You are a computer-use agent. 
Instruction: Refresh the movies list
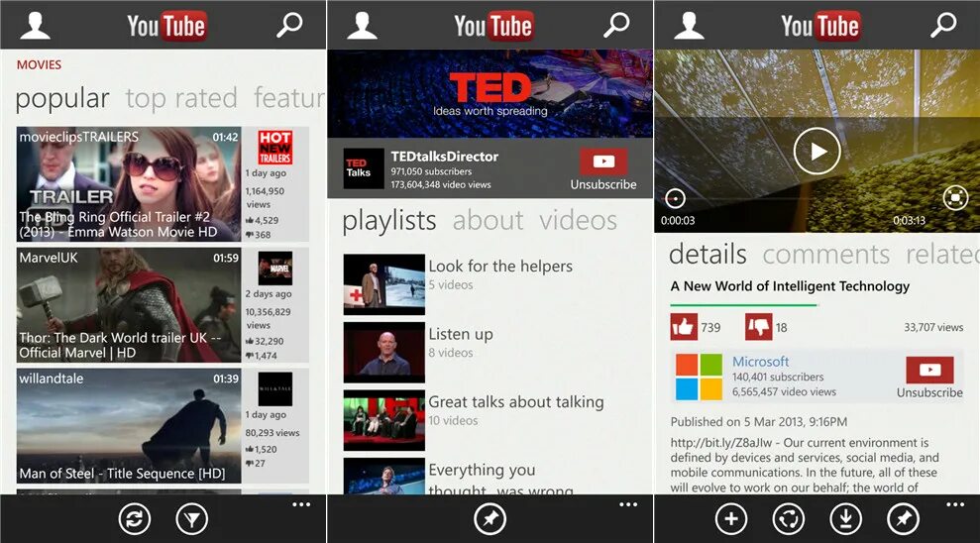[135, 518]
